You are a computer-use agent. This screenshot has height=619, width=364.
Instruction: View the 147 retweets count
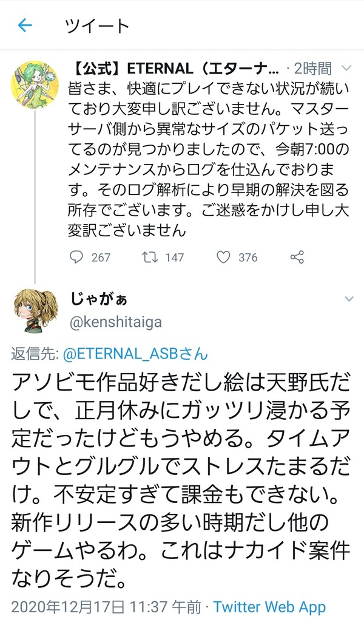pos(175,258)
